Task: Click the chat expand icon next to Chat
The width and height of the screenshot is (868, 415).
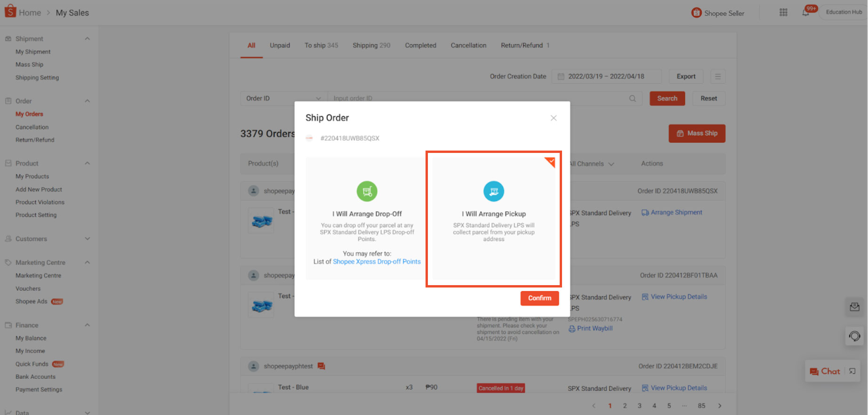Action: (852, 371)
